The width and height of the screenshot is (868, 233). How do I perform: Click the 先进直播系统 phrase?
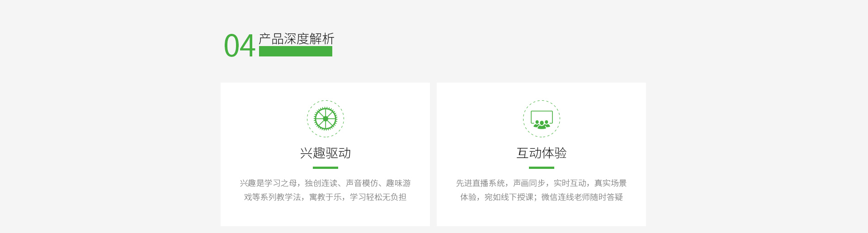[x=481, y=183]
